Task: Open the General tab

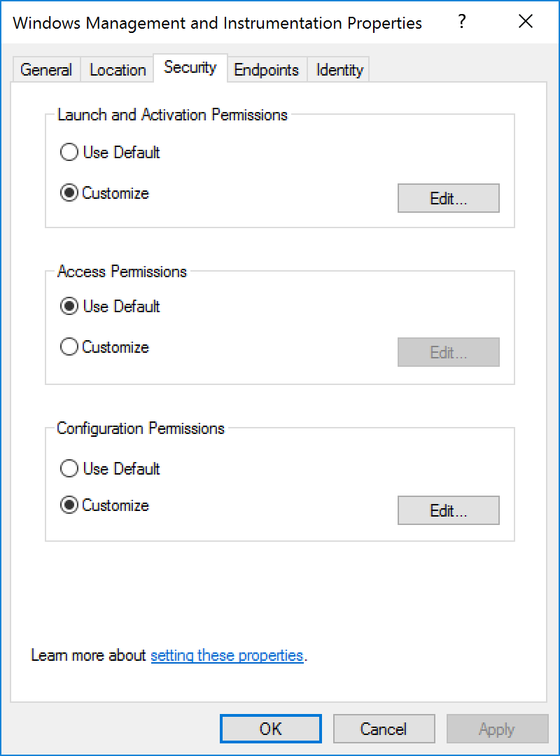Action: point(46,70)
